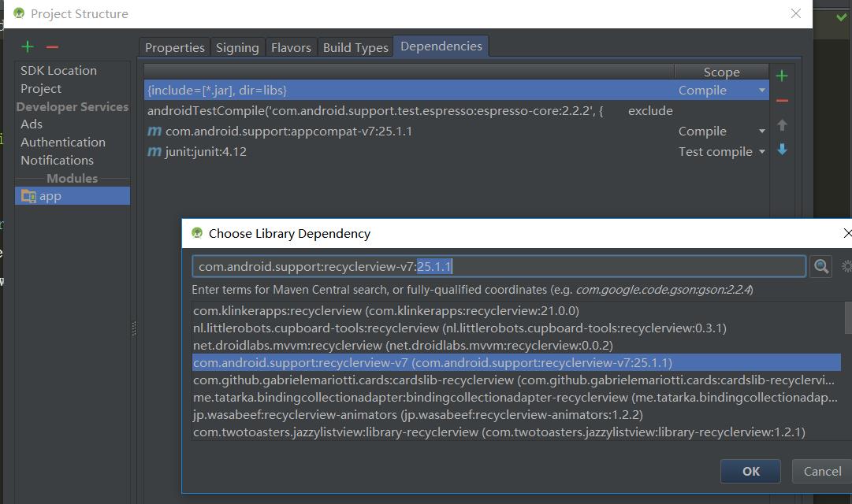Image resolution: width=852 pixels, height=504 pixels.
Task: Click the green add module plus icon
Action: coord(28,47)
